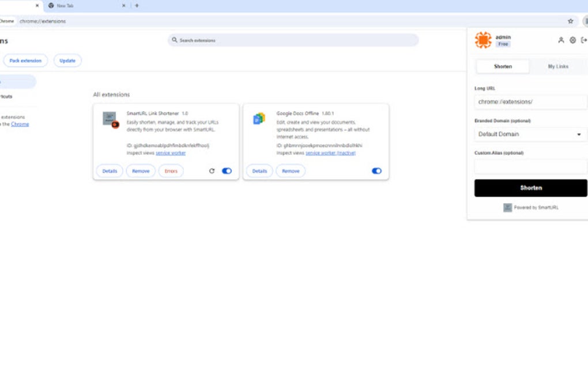
Task: Switch to the My Links tab
Action: coord(558,66)
